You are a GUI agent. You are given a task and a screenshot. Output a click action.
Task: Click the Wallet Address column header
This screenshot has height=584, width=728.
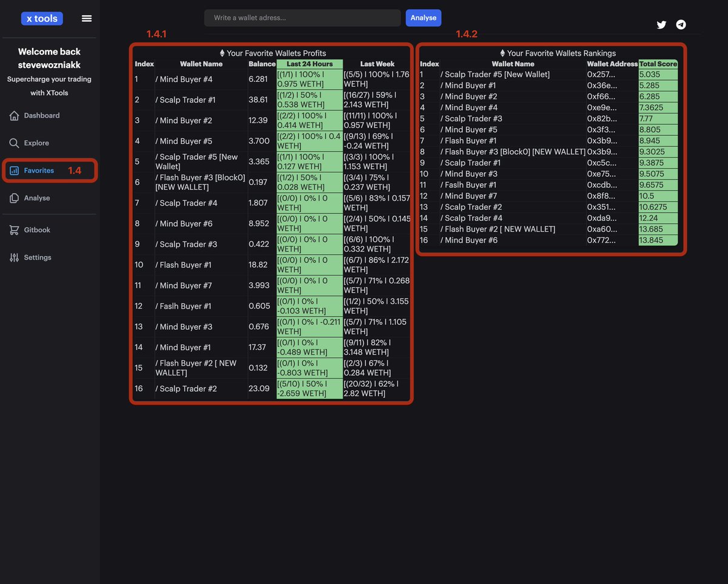612,64
